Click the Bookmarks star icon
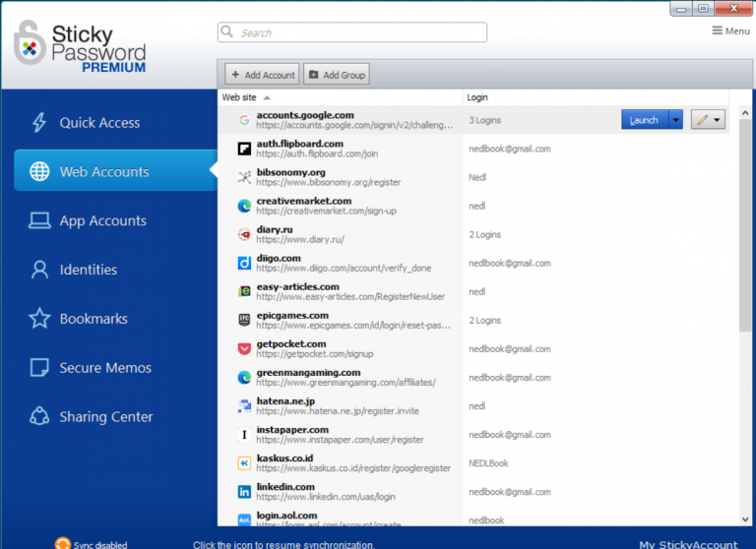This screenshot has width=756, height=549. tap(39, 318)
